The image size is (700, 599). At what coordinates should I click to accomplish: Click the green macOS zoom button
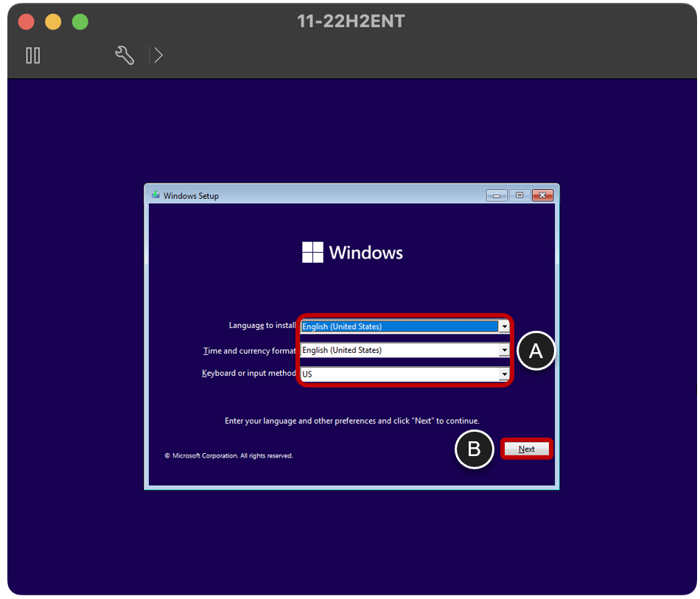coord(80,22)
